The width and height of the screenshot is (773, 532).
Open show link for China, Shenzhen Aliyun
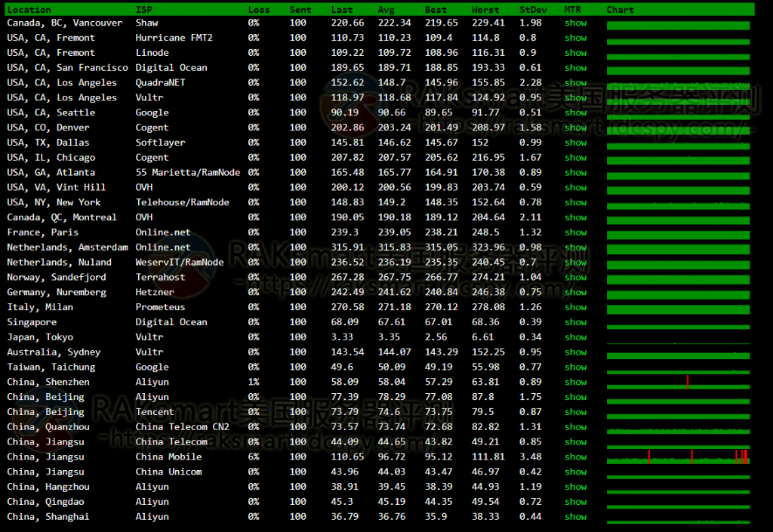575,382
